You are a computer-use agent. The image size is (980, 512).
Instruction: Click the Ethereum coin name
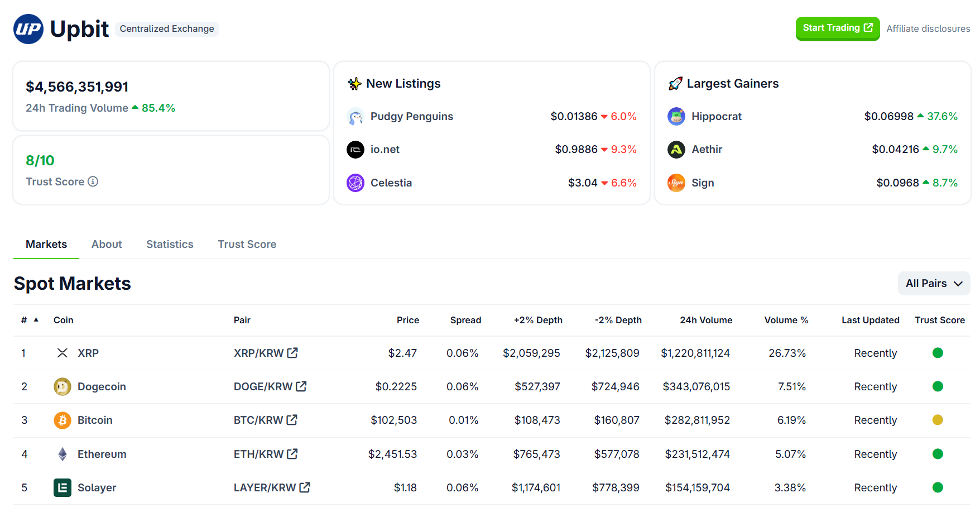coord(102,454)
